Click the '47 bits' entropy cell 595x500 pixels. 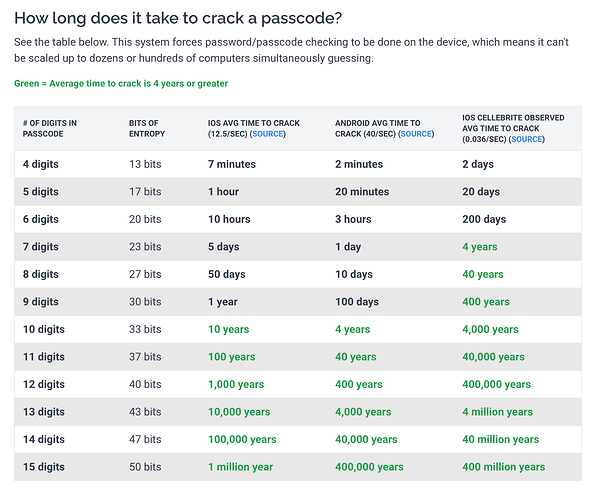tap(145, 439)
